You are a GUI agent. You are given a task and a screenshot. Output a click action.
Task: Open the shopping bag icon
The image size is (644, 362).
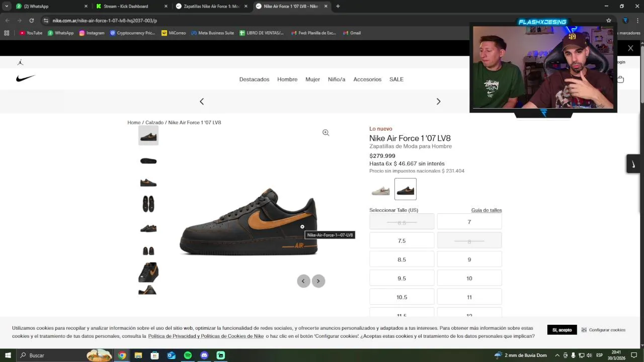[x=620, y=79]
